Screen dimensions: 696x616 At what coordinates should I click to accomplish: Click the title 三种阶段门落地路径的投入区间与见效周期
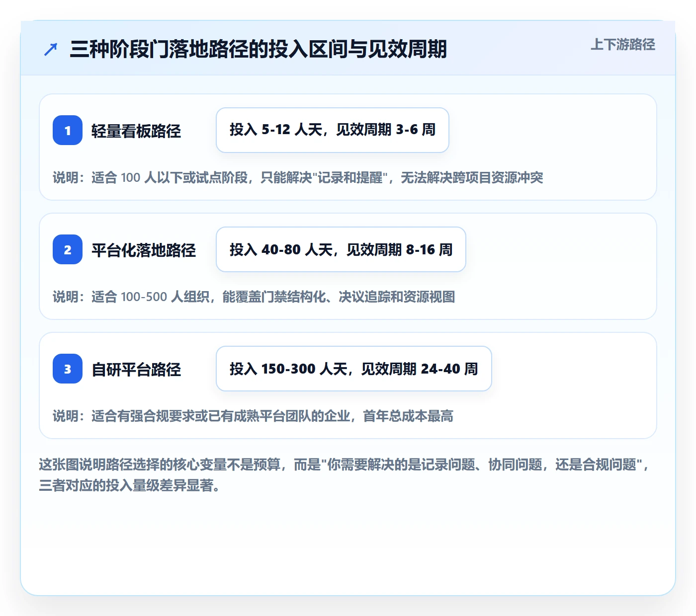[258, 49]
